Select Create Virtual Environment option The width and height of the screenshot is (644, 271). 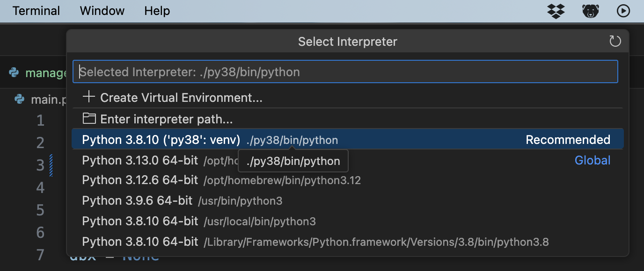181,98
